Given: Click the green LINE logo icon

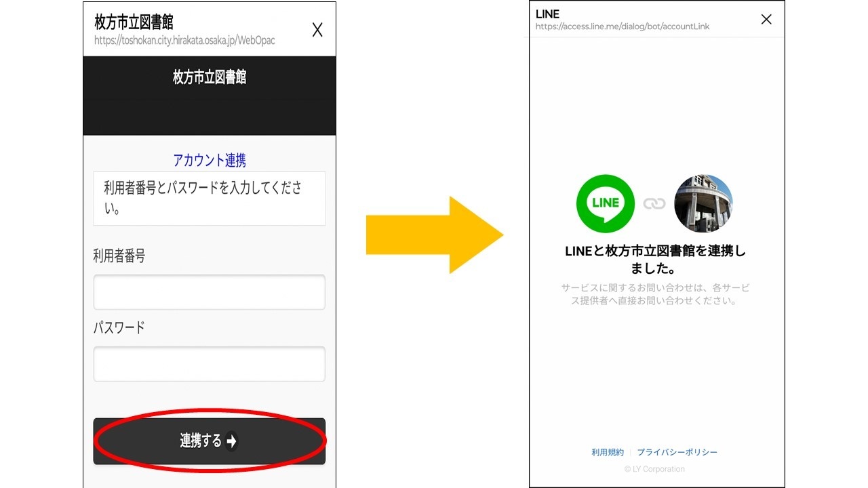Looking at the screenshot, I should click(x=606, y=203).
